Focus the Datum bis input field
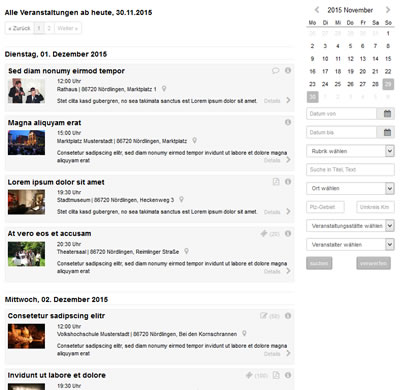 [x=341, y=132]
